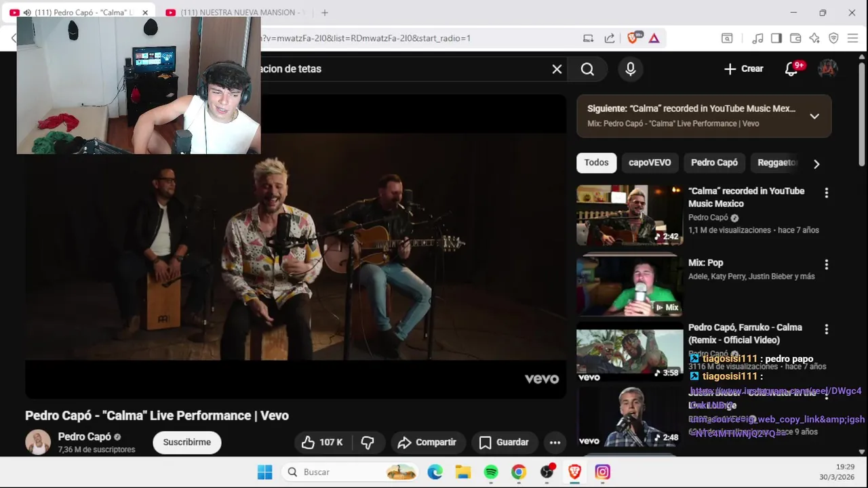
Task: Open the Pedro Capó channel name link
Action: point(84,436)
